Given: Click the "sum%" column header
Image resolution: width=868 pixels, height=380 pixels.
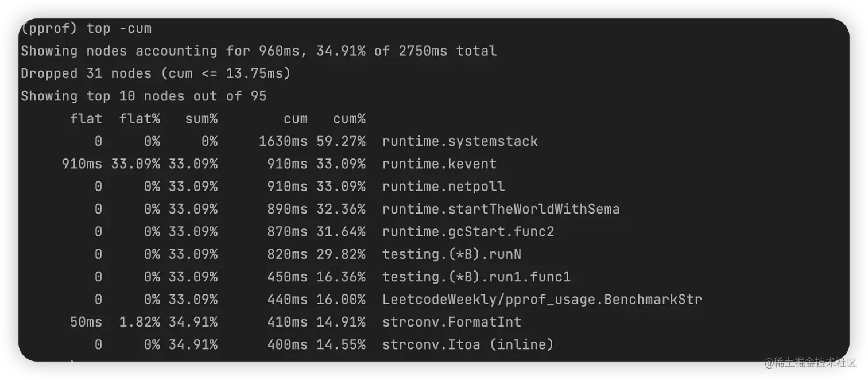Looking at the screenshot, I should pyautogui.click(x=201, y=119).
